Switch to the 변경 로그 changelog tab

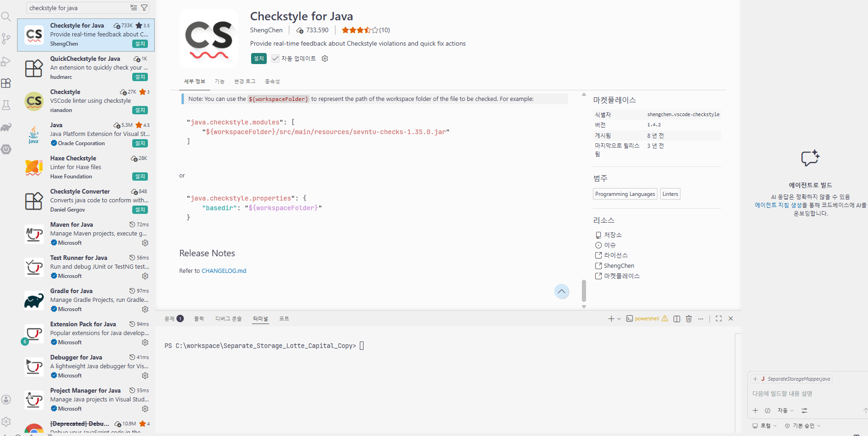[245, 82]
